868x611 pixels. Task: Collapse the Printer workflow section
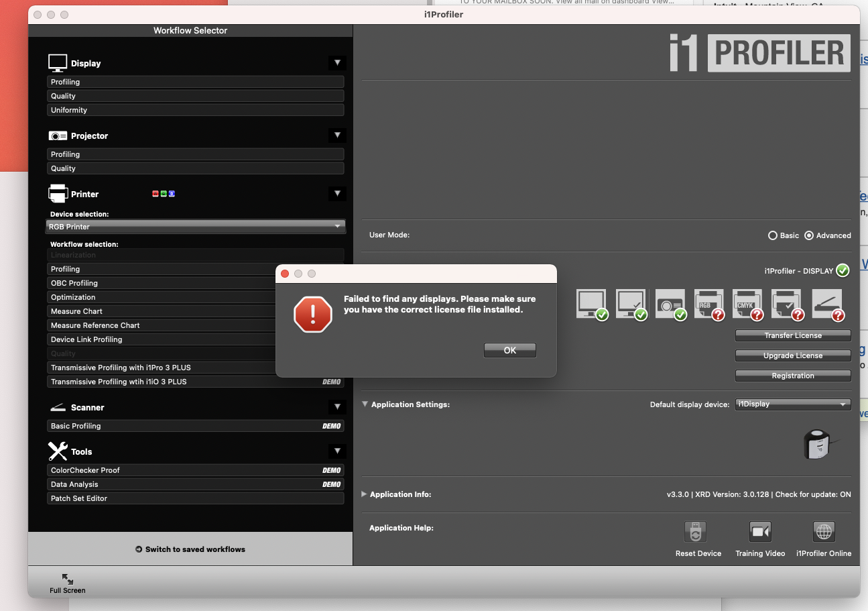[x=337, y=194]
